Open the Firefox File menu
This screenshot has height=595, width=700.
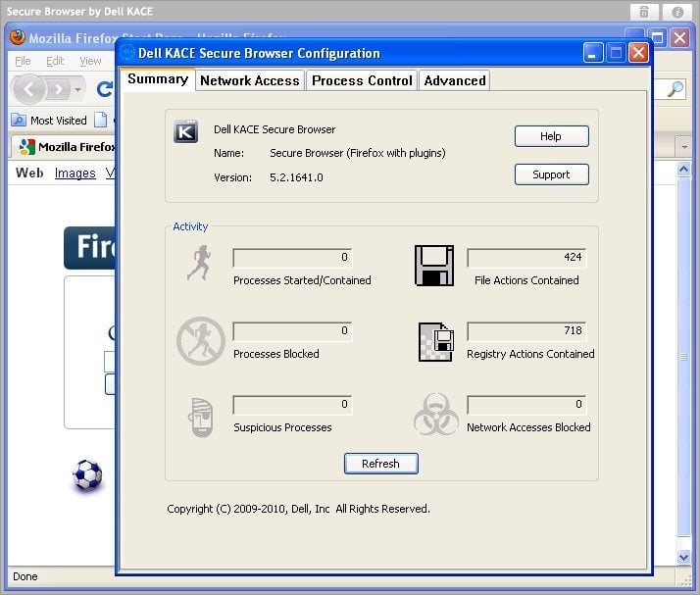(23, 61)
